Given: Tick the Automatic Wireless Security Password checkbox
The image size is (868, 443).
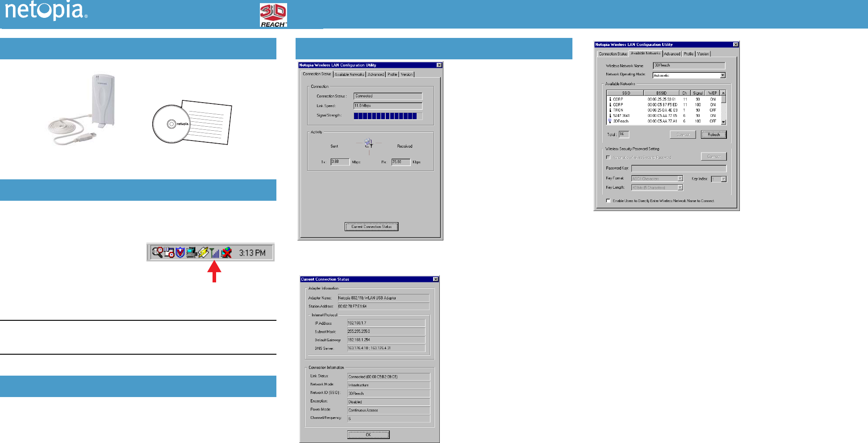Looking at the screenshot, I should tap(608, 157).
